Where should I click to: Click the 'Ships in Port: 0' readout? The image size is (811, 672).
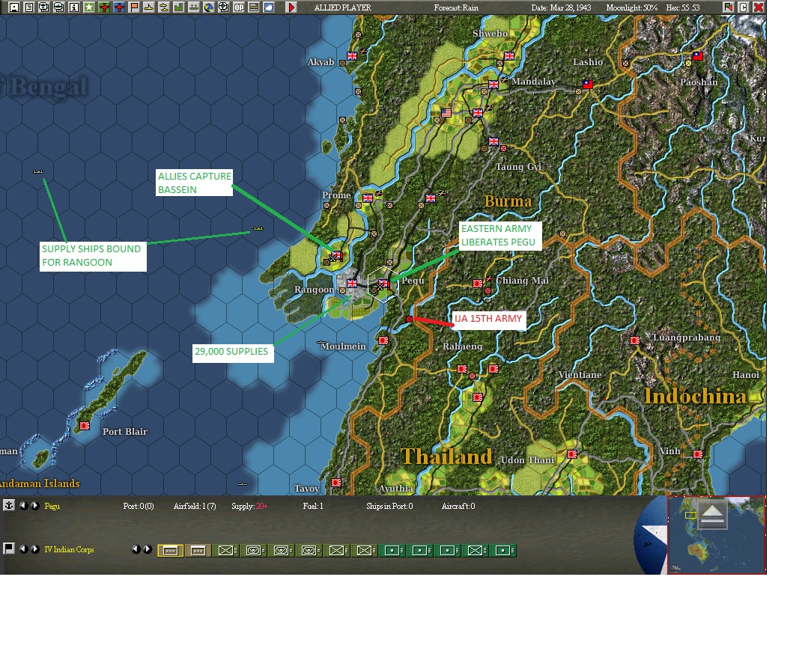(389, 506)
